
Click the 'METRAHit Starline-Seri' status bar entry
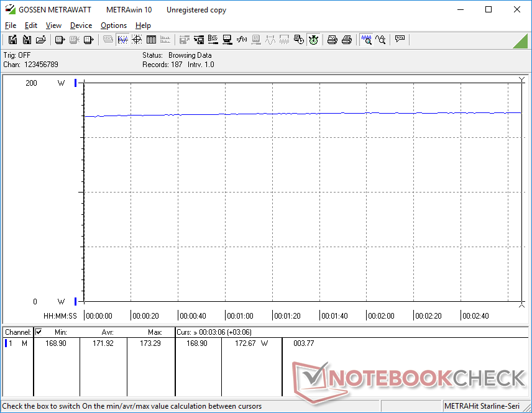[482, 406]
